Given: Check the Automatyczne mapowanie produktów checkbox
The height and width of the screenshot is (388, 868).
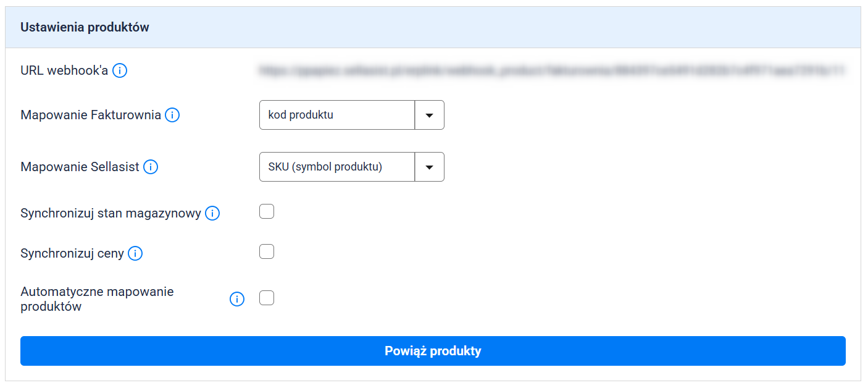Looking at the screenshot, I should pos(267,298).
